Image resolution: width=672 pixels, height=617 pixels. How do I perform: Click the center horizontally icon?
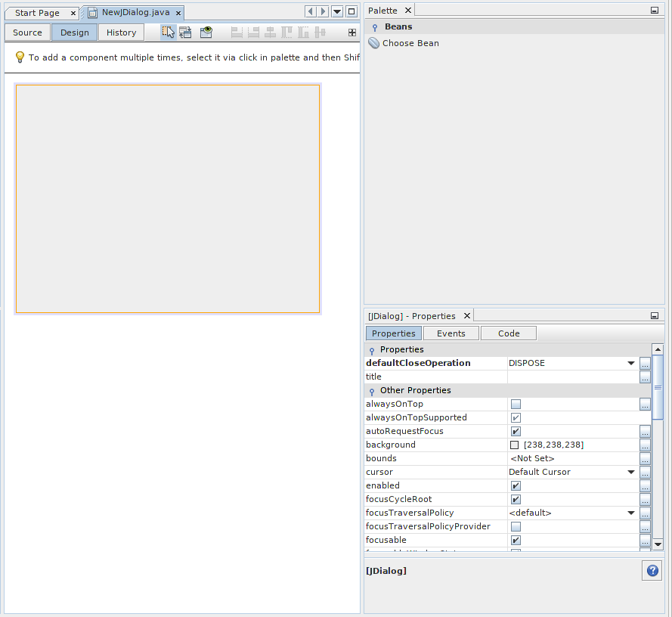270,33
